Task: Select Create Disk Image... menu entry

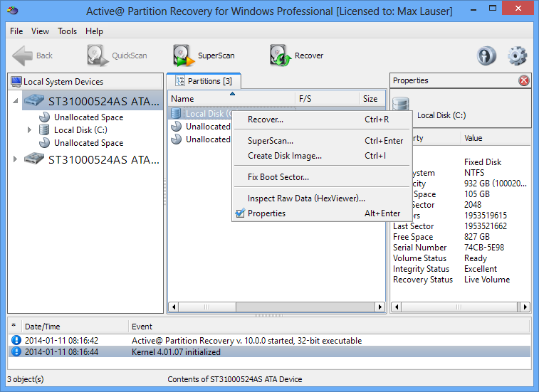Action: [322, 156]
